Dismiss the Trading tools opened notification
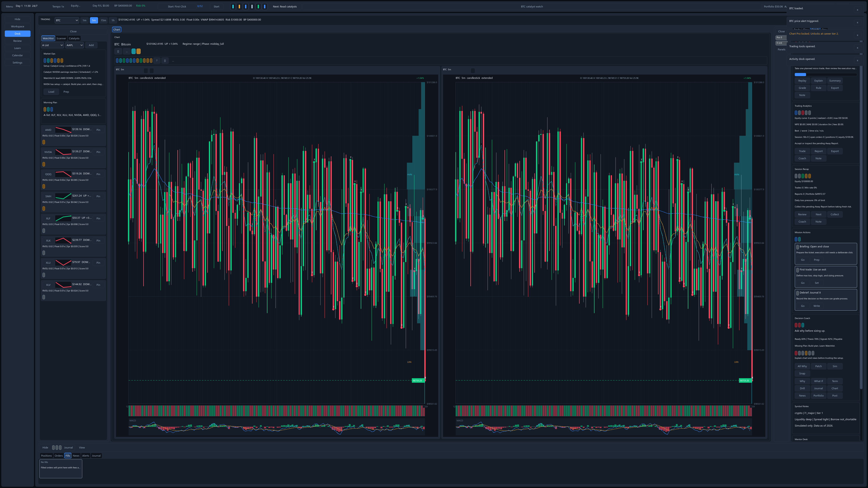This screenshot has height=488, width=868. tap(858, 48)
